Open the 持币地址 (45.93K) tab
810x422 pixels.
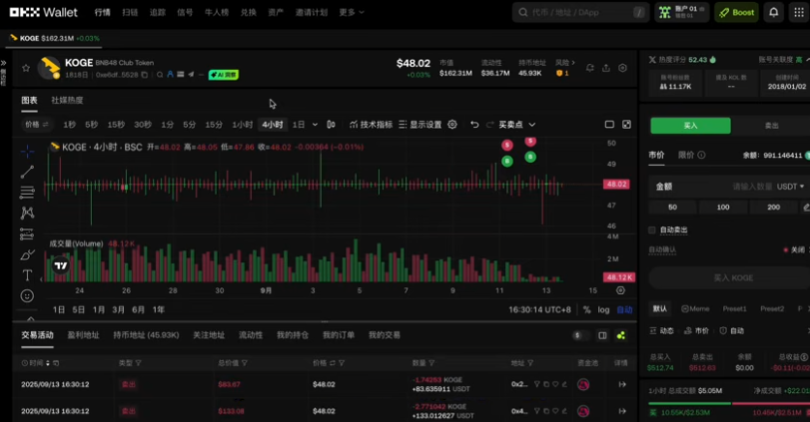(x=146, y=335)
